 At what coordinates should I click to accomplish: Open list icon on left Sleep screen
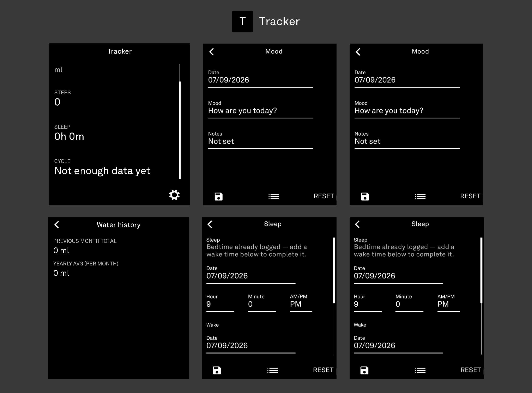point(273,370)
